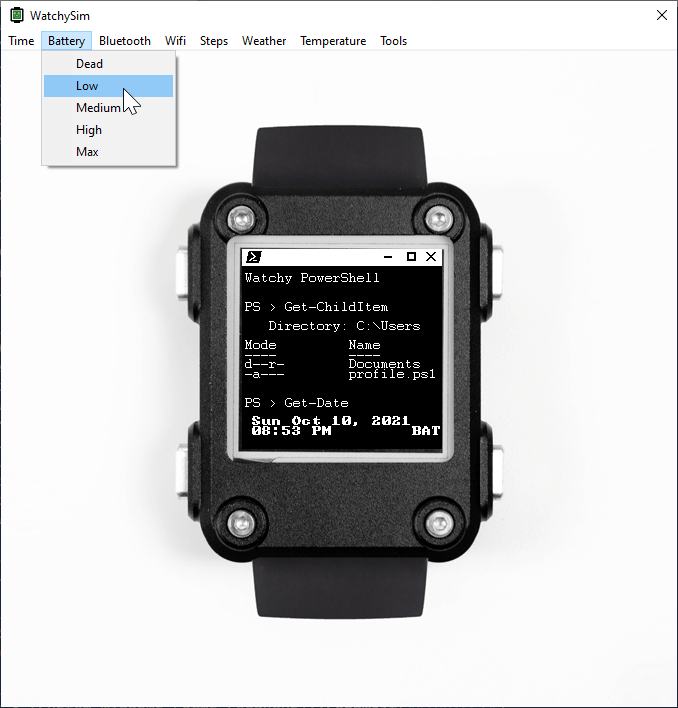Click the WatchySim app icon in title bar
Screen dimensions: 678x708
coord(17,15)
